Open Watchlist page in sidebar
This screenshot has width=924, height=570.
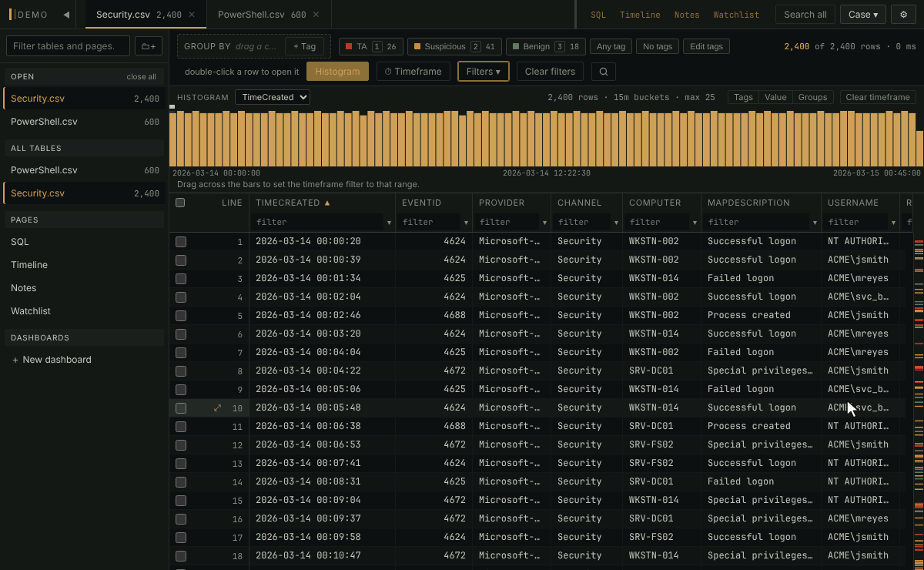click(85, 311)
